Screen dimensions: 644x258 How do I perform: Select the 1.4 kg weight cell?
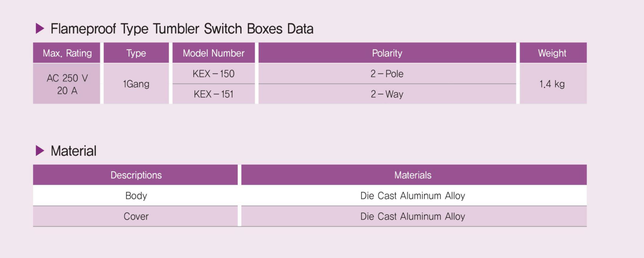[x=553, y=84]
